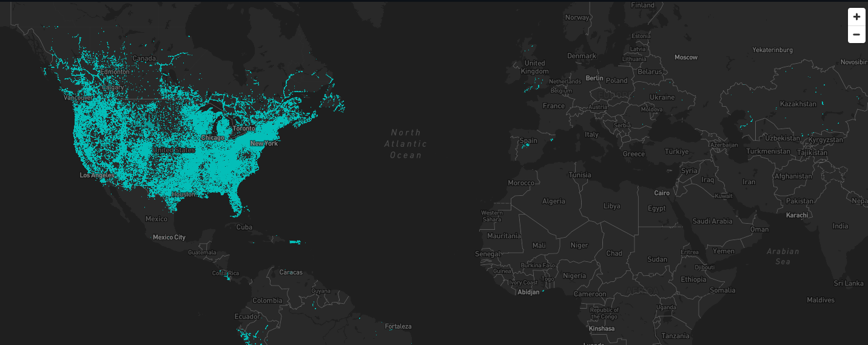Click the Caracas city label
The height and width of the screenshot is (345, 868).
pos(291,272)
